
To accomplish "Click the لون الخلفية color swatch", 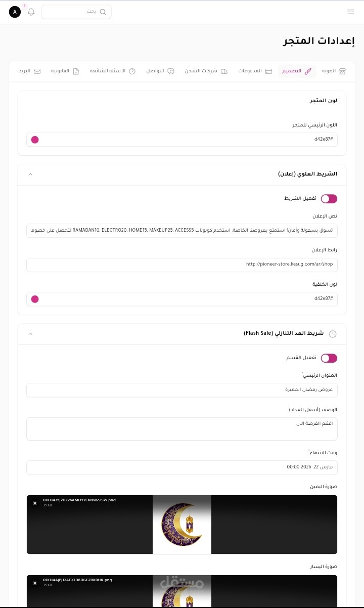I will click(35, 299).
